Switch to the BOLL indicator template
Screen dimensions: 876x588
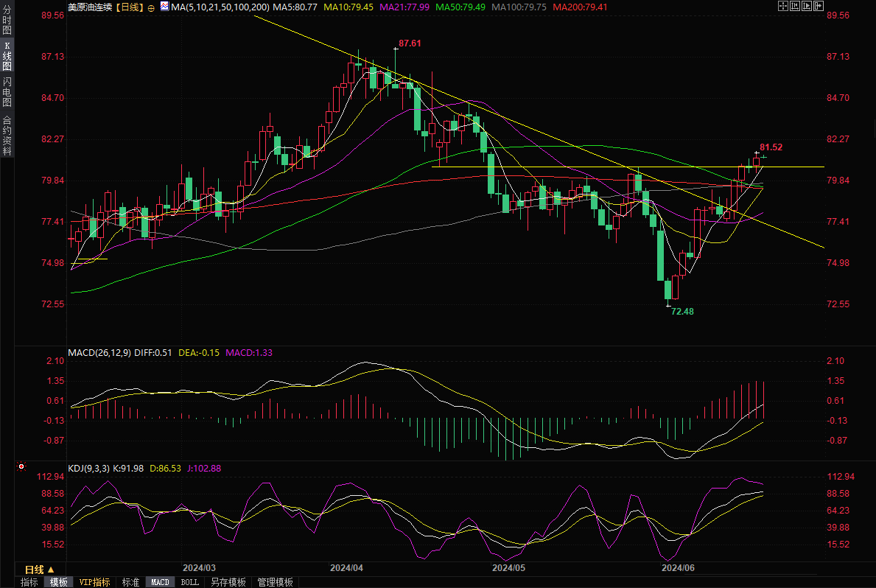coord(189,582)
